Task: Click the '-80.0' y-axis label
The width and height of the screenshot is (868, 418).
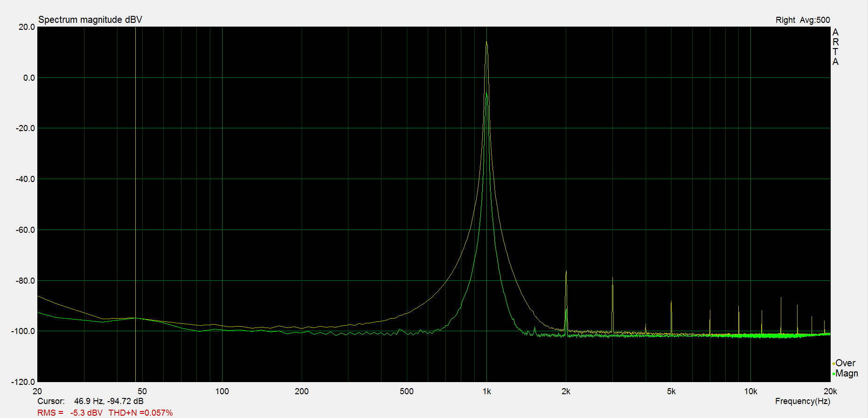Action: point(25,281)
